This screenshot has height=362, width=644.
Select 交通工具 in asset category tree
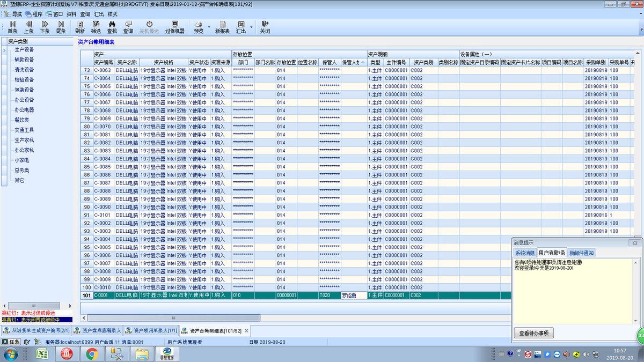[x=24, y=130]
